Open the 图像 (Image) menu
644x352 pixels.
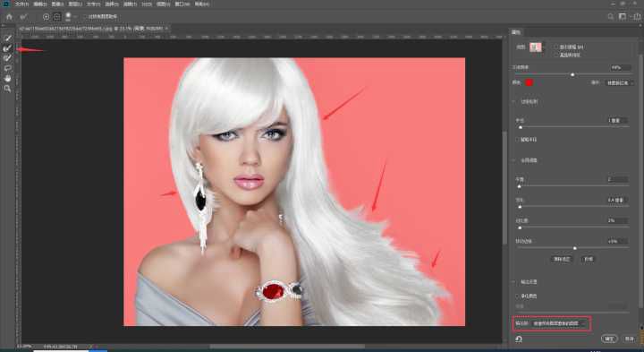(x=58, y=4)
